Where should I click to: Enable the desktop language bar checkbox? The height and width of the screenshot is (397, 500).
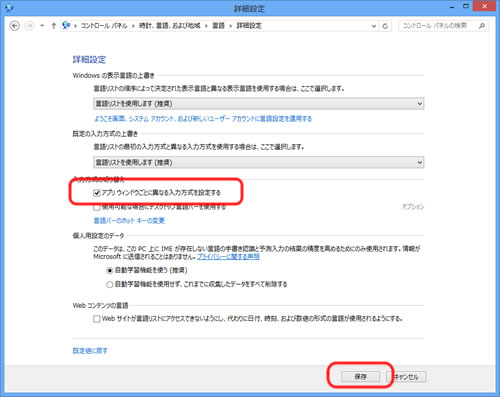coord(97,207)
